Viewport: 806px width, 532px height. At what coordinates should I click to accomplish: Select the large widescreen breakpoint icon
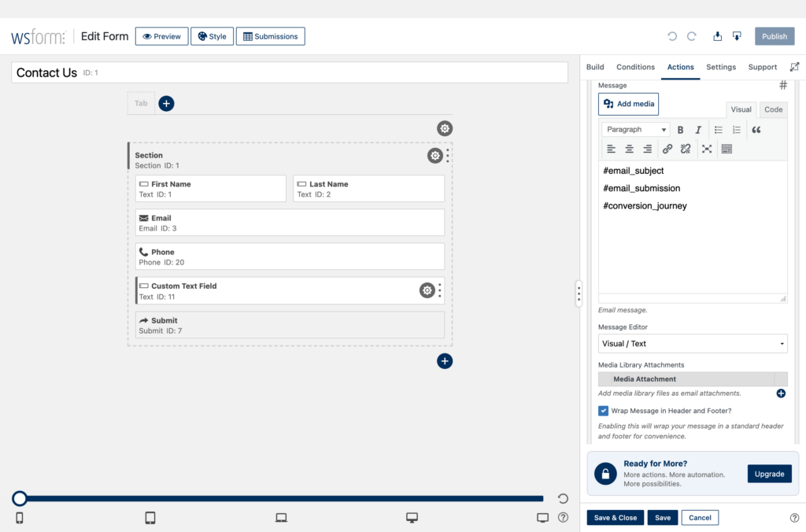pyautogui.click(x=543, y=518)
